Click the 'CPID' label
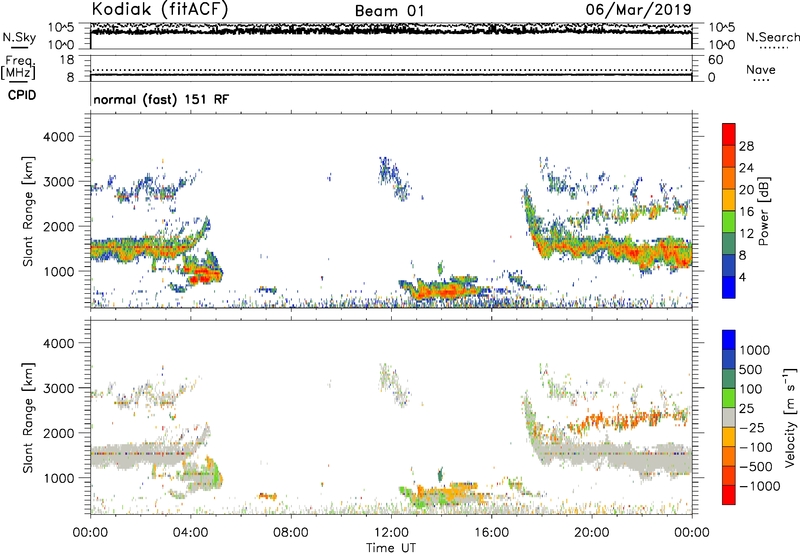The height and width of the screenshot is (554, 800). pyautogui.click(x=22, y=95)
